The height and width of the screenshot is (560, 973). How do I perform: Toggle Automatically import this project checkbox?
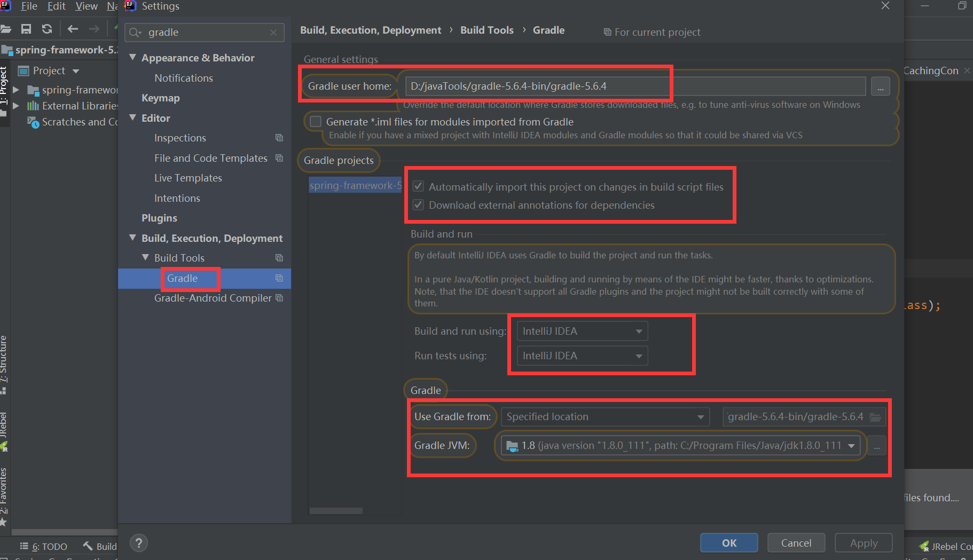(418, 186)
